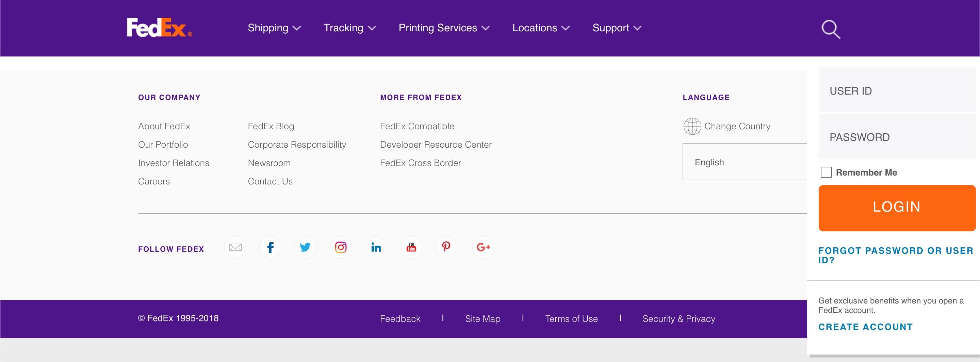Click the globe icon to change country
This screenshot has height=362, width=980.
coord(692,126)
